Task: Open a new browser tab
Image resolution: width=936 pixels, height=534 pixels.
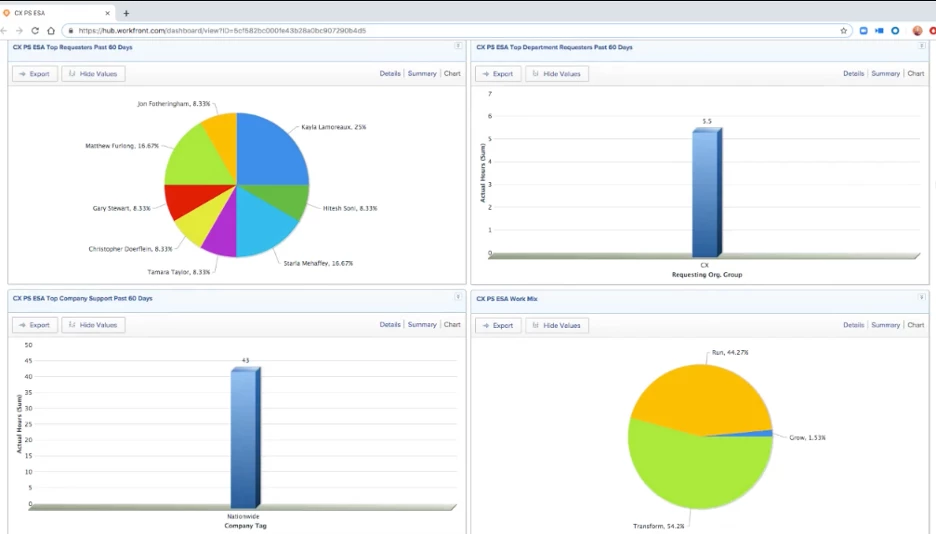Action: tap(126, 13)
